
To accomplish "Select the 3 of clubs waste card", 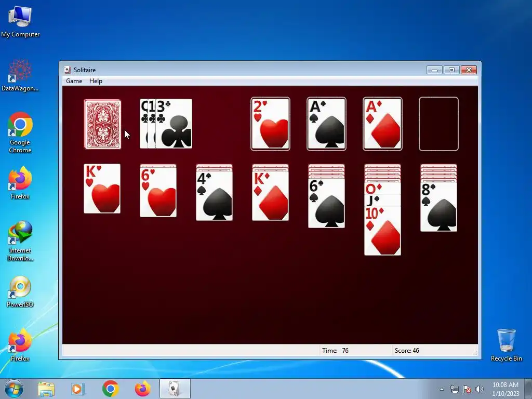I will coord(174,124).
